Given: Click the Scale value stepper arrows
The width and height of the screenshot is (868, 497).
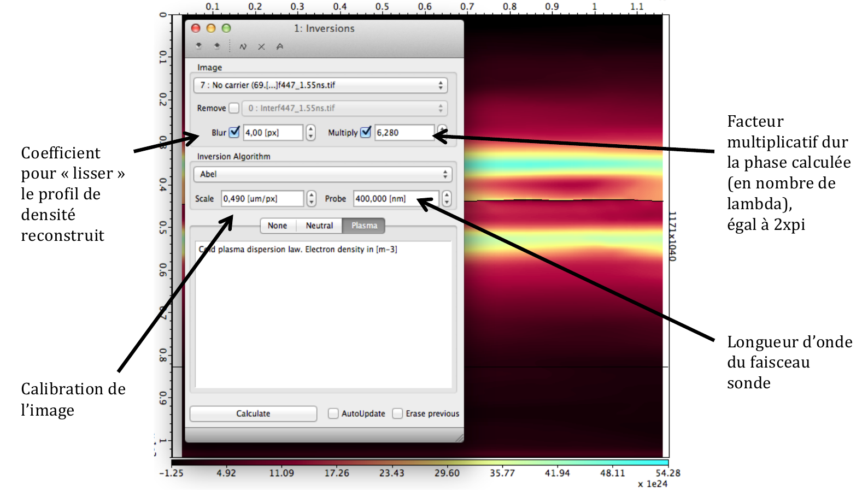Looking at the screenshot, I should (x=311, y=198).
